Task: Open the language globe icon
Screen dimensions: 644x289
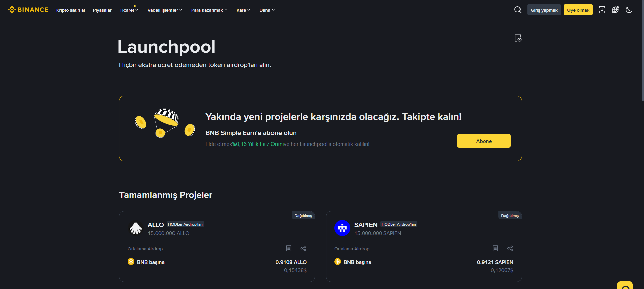Action: [x=615, y=10]
